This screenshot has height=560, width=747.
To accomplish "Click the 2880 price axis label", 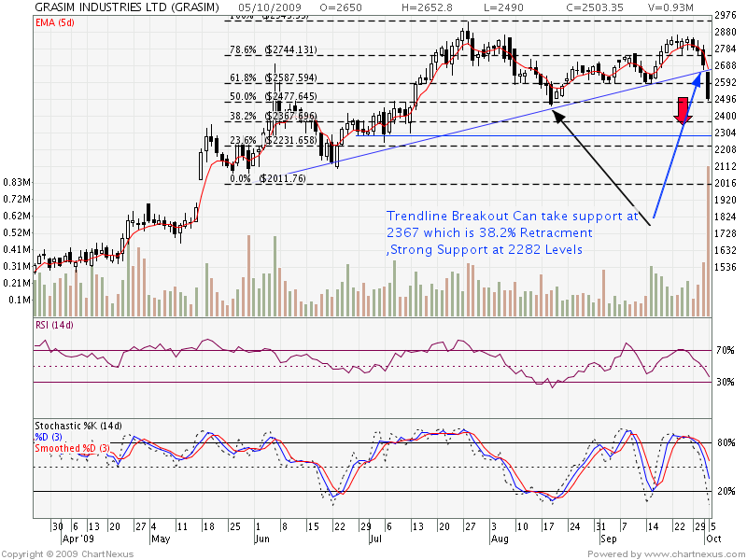I will coord(726,32).
